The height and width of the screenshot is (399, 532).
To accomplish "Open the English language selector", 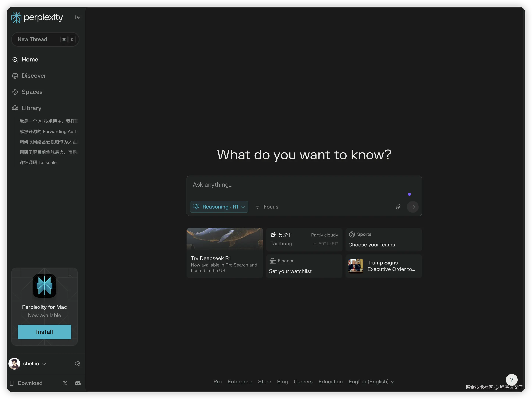I will click(371, 382).
